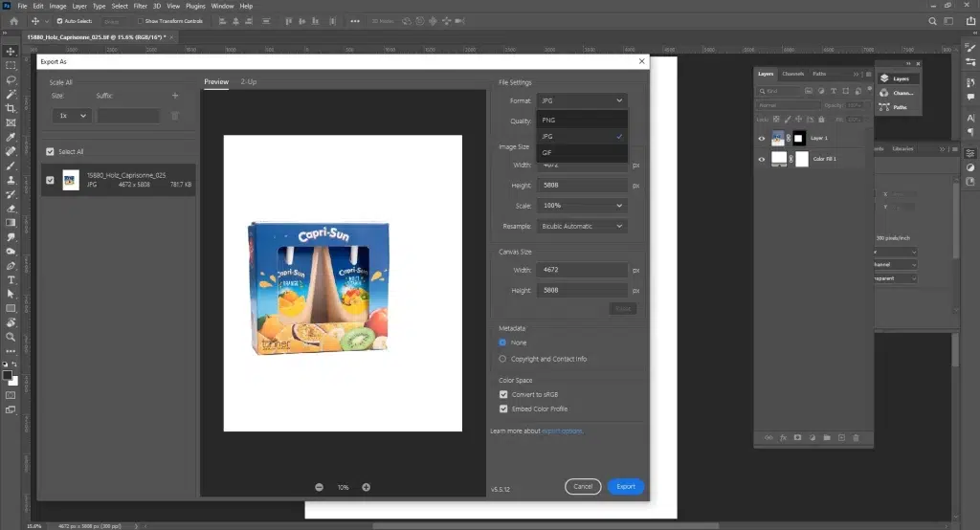Select the Move tool in the toolbar
This screenshot has width=980, height=530.
coord(11,52)
